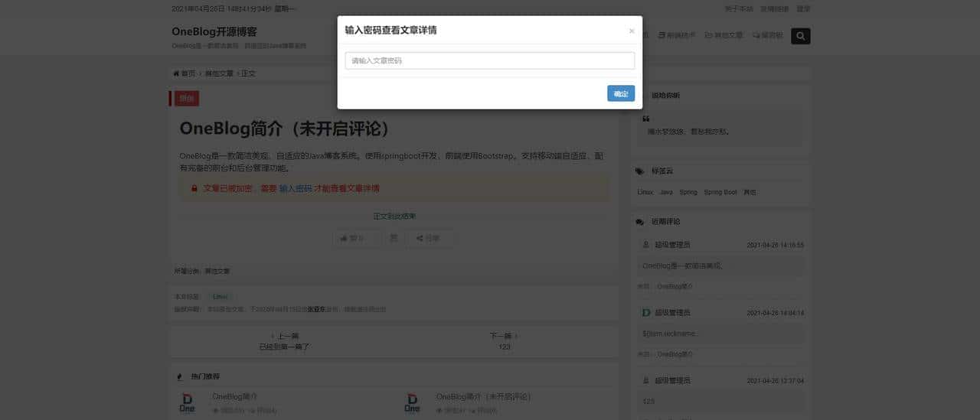The width and height of the screenshot is (980, 420).
Task: Select the Java tag in tag cloud
Action: tap(666, 192)
